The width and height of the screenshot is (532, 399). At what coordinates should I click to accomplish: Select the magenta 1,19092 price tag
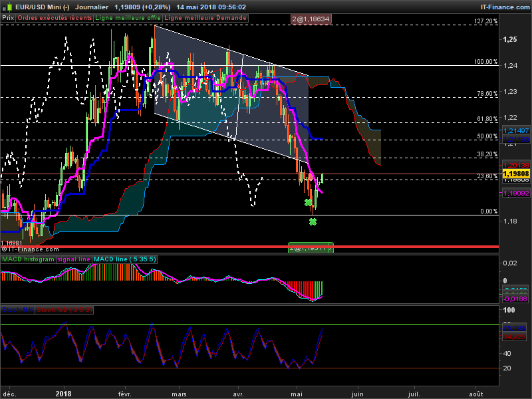[x=516, y=193]
